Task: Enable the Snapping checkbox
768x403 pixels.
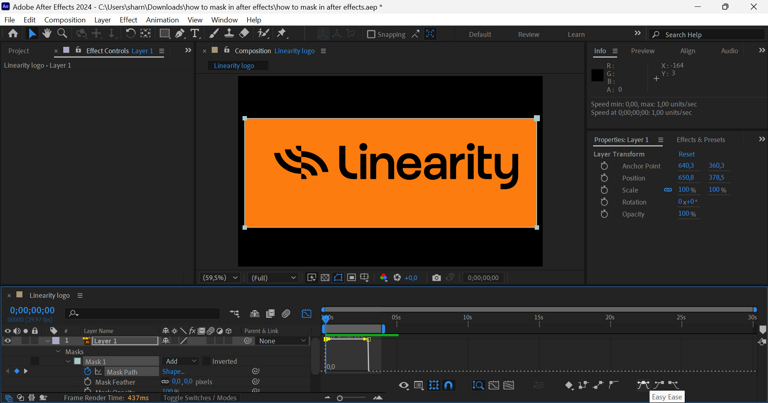Action: 371,34
